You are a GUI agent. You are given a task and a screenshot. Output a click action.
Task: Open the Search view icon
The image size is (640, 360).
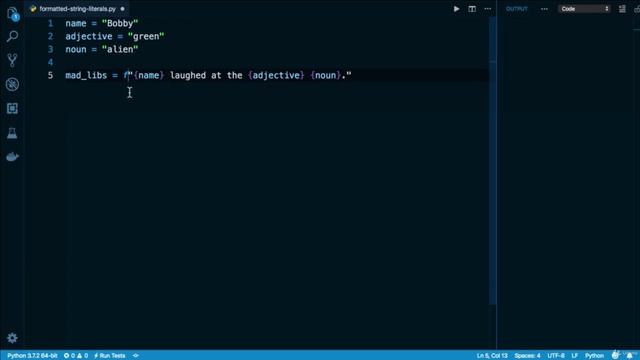coord(12,36)
